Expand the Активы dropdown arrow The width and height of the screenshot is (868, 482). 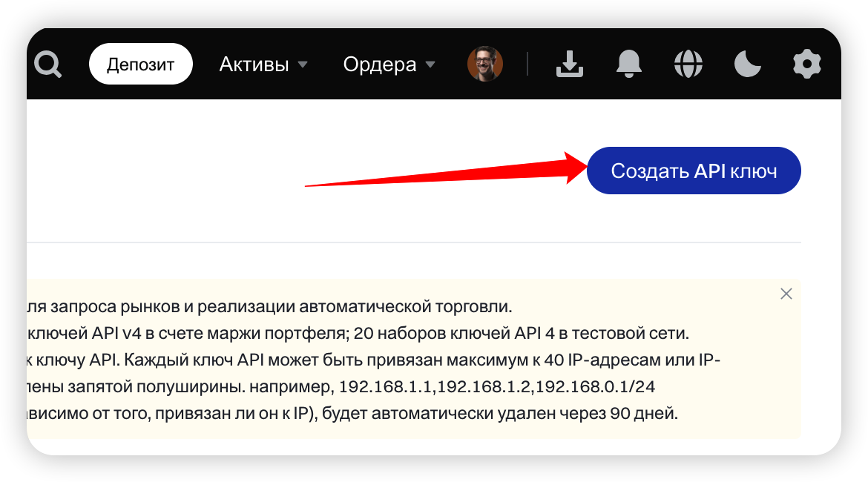coord(303,65)
